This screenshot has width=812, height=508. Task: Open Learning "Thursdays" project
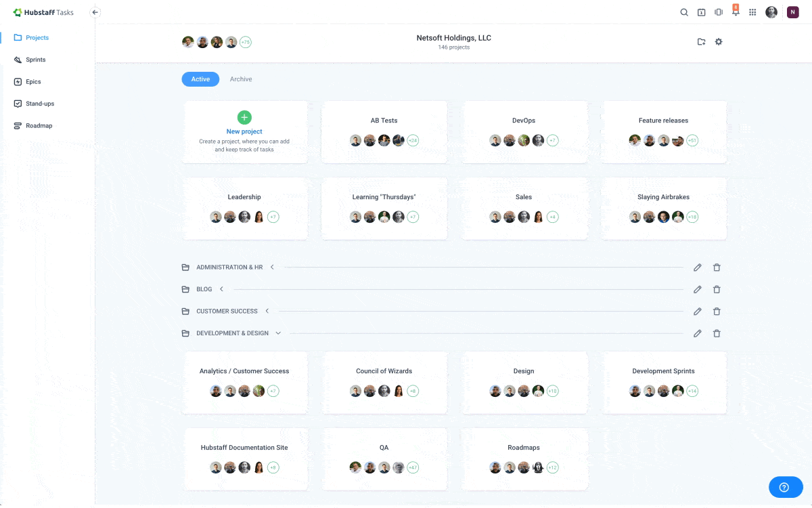(384, 209)
